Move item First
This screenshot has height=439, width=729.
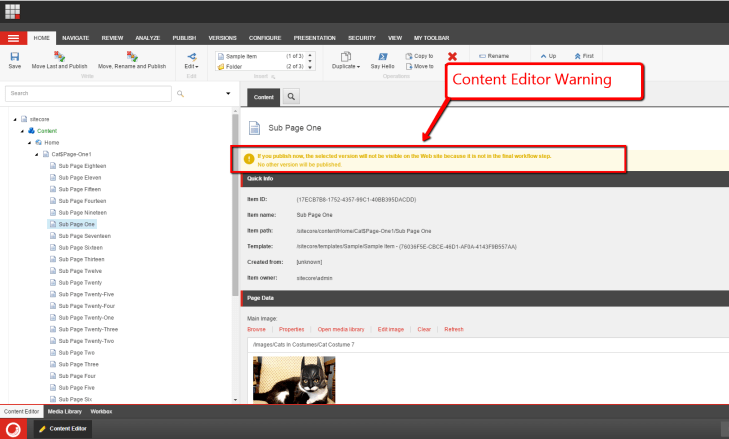[x=584, y=56]
